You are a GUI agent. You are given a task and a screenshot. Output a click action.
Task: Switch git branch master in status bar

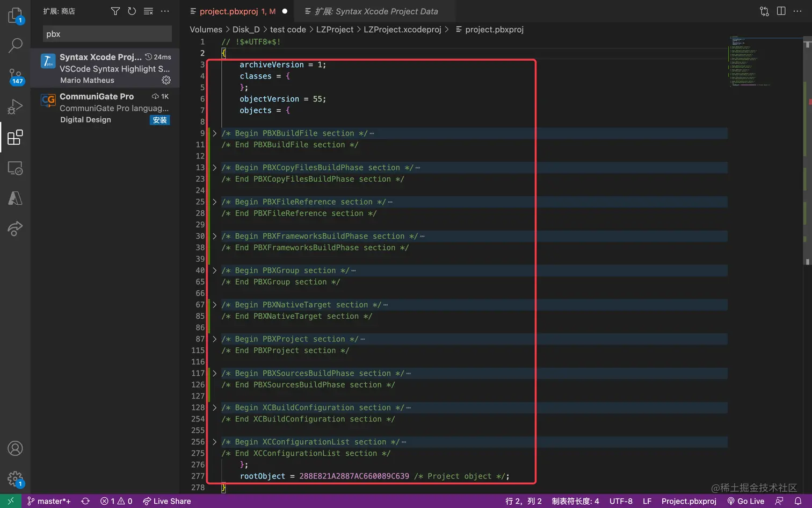tap(49, 501)
